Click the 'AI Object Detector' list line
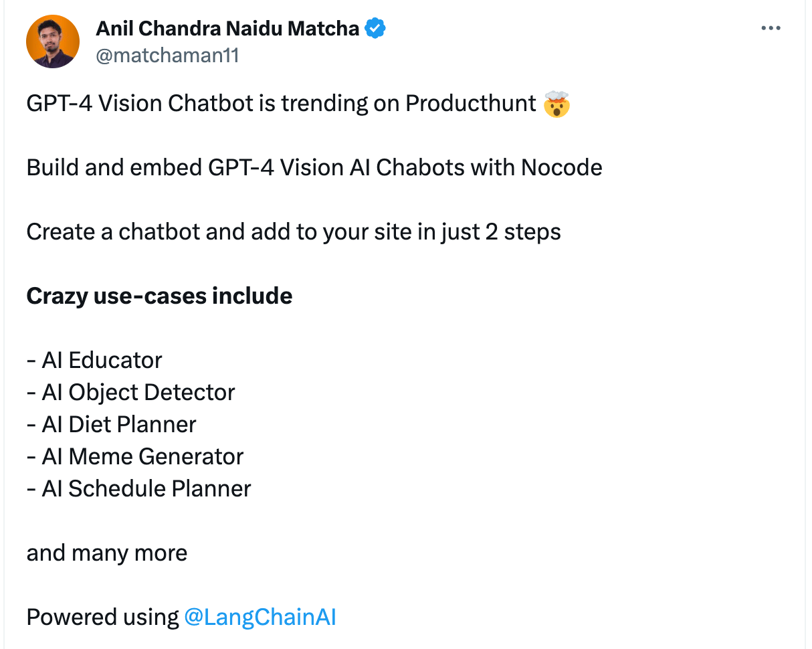Image resolution: width=812 pixels, height=649 pixels. (x=131, y=392)
